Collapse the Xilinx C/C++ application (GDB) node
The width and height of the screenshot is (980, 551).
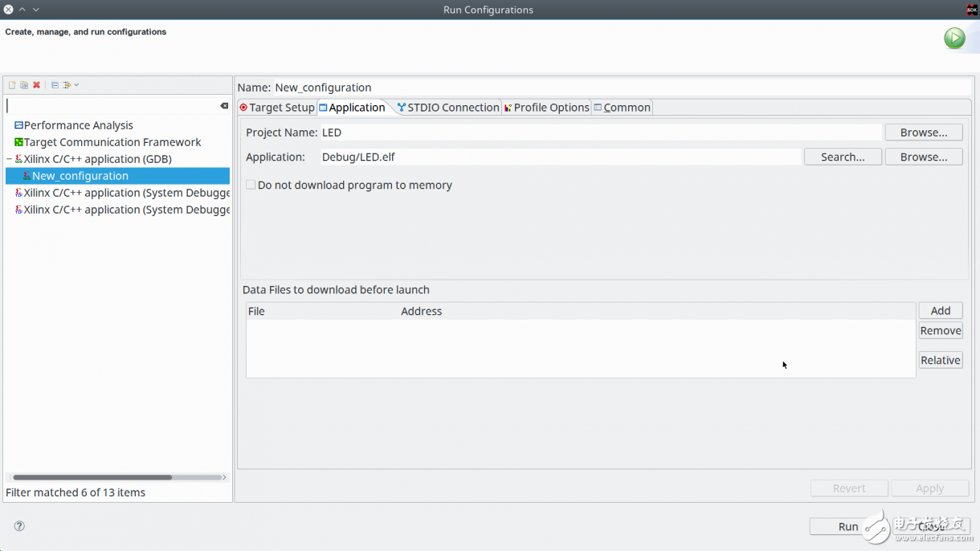tap(10, 159)
